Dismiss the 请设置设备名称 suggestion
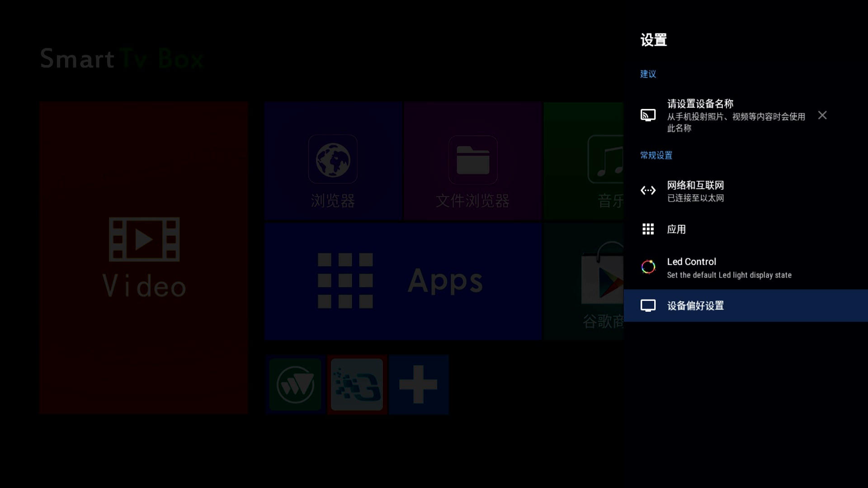 822,115
